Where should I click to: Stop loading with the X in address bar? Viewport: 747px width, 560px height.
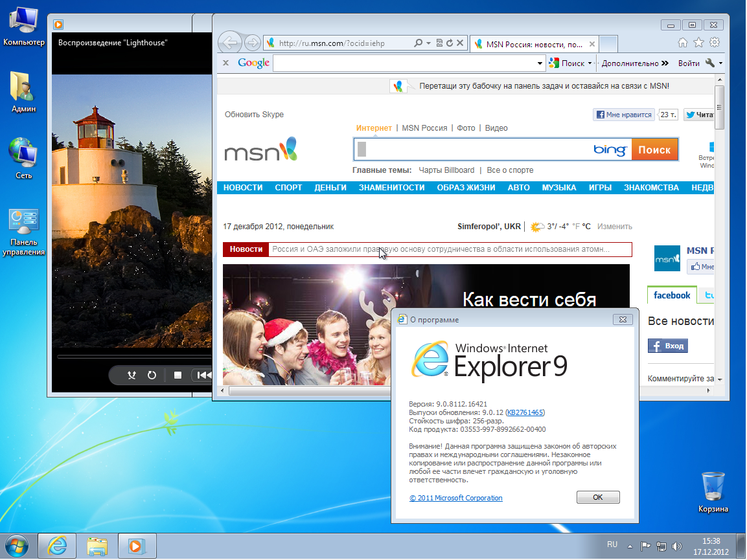pyautogui.click(x=460, y=43)
